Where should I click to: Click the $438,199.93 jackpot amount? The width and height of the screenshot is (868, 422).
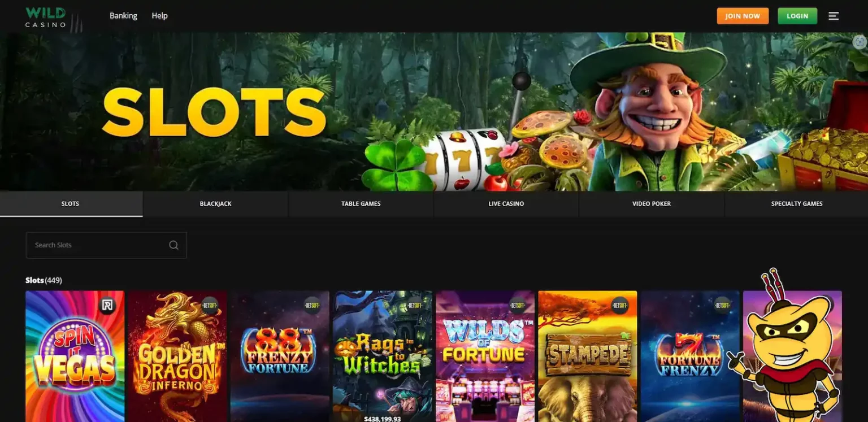pos(383,419)
